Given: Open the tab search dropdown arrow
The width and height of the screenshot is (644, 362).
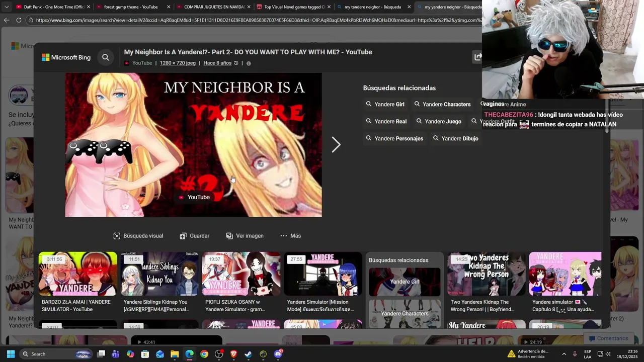Looking at the screenshot, I should [6, 7].
